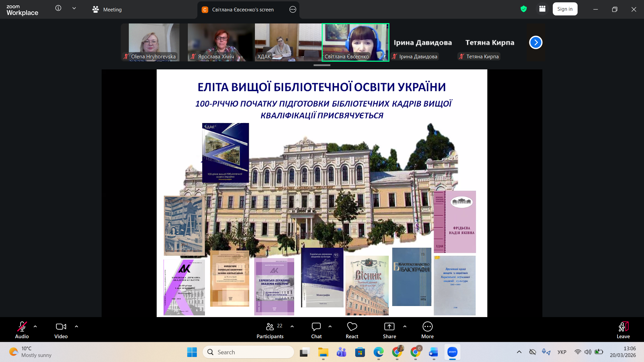Click the crossed-out eye icon in system tray
The width and height of the screenshot is (644, 362).
[533, 352]
